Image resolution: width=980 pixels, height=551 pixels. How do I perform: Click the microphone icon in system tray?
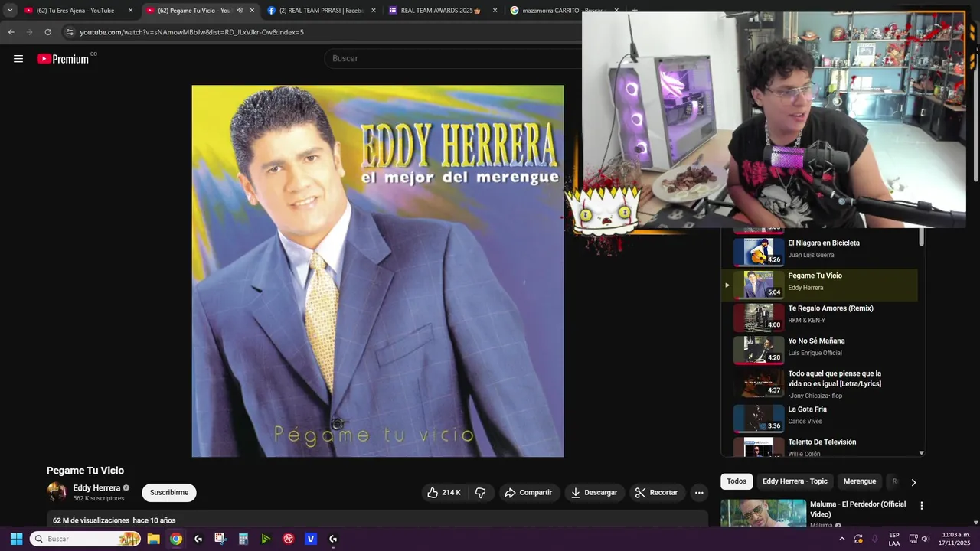tap(874, 539)
